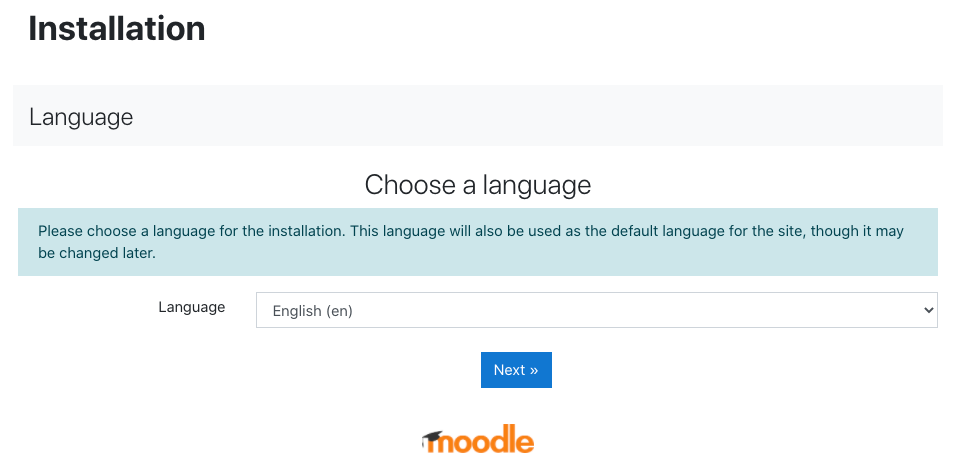Click the chevron arrow of Language select
This screenshot has height=474, width=956.
929,310
